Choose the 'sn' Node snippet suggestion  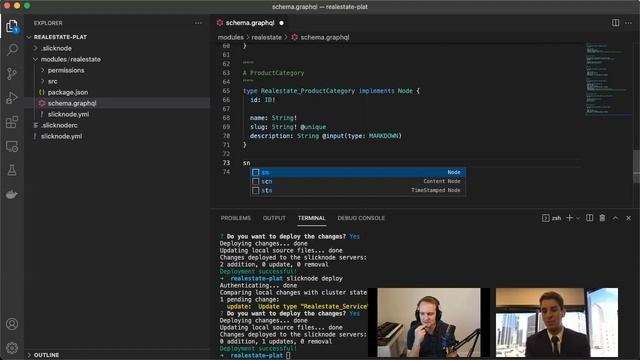(358, 172)
